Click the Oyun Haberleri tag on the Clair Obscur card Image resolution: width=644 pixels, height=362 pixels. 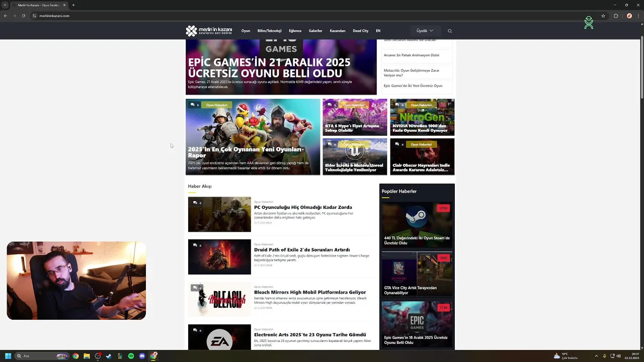(422, 144)
